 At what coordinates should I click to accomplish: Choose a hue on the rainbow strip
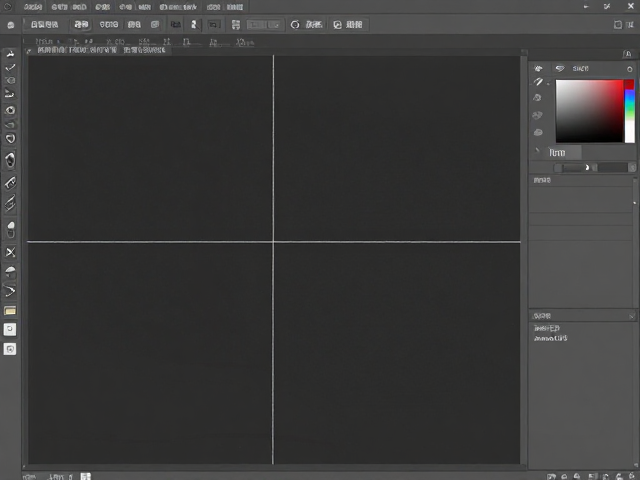(x=629, y=111)
